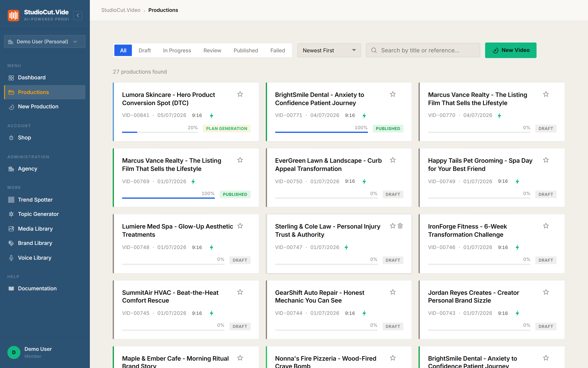
Task: Click the 100% progress bar on VID-00769
Action: coord(168,198)
